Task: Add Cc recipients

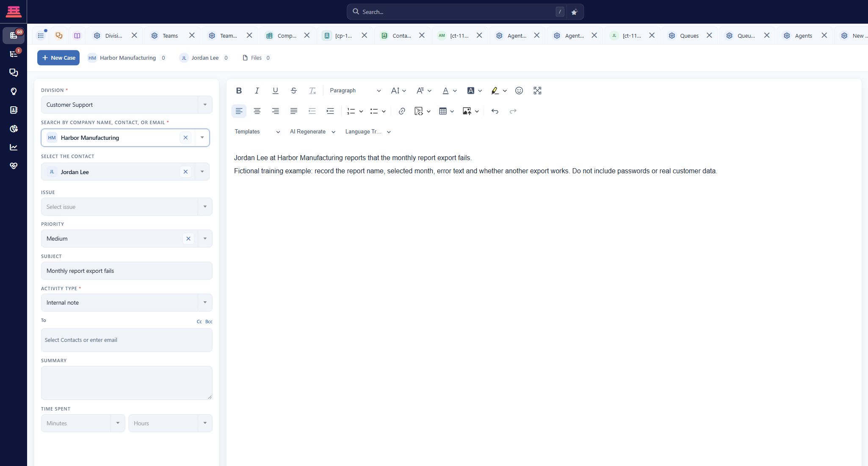Action: point(199,322)
